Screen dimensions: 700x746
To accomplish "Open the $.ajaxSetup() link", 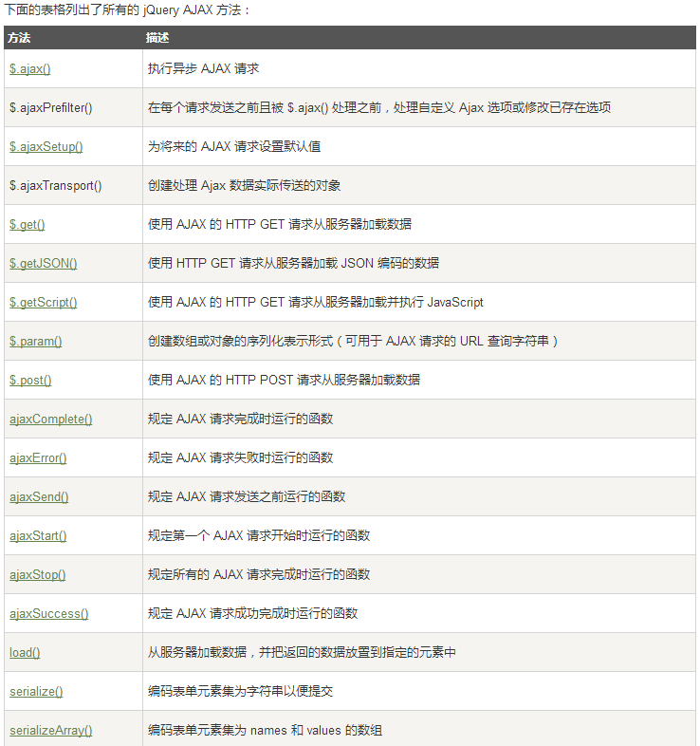I will tap(46, 146).
